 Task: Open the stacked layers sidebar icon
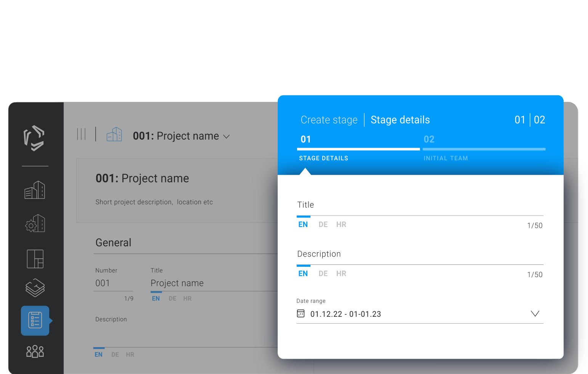point(35,288)
